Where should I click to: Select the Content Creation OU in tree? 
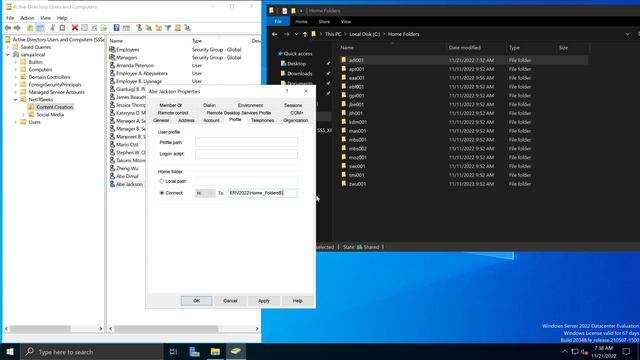coord(55,107)
